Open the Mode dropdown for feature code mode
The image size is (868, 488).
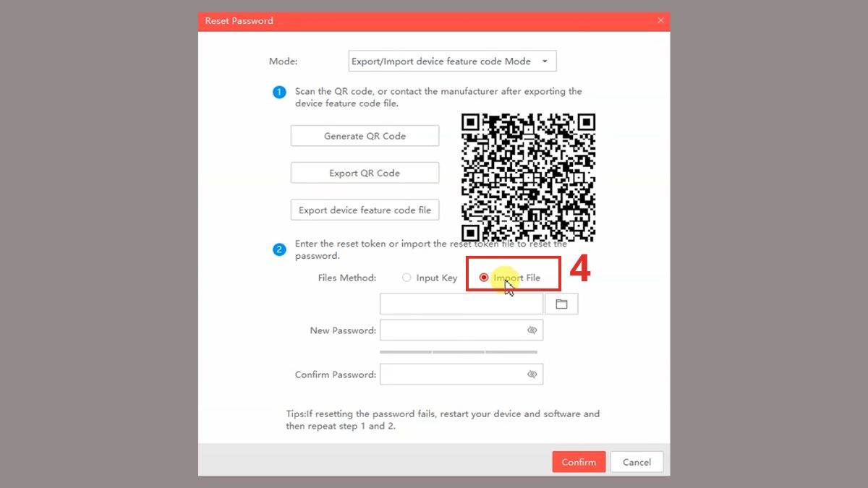(452, 61)
